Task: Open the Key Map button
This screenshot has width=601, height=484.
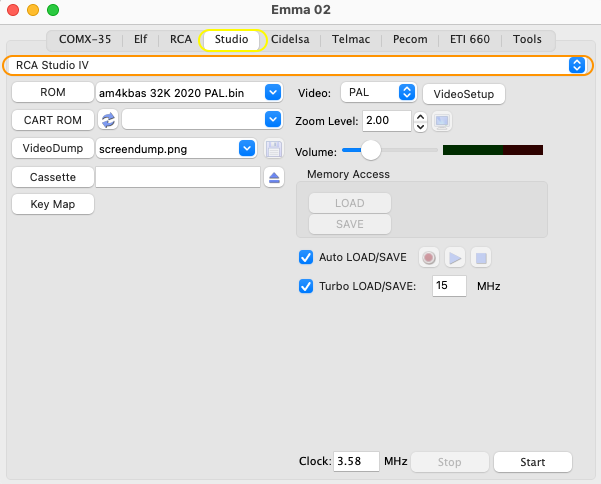Action: pyautogui.click(x=53, y=204)
